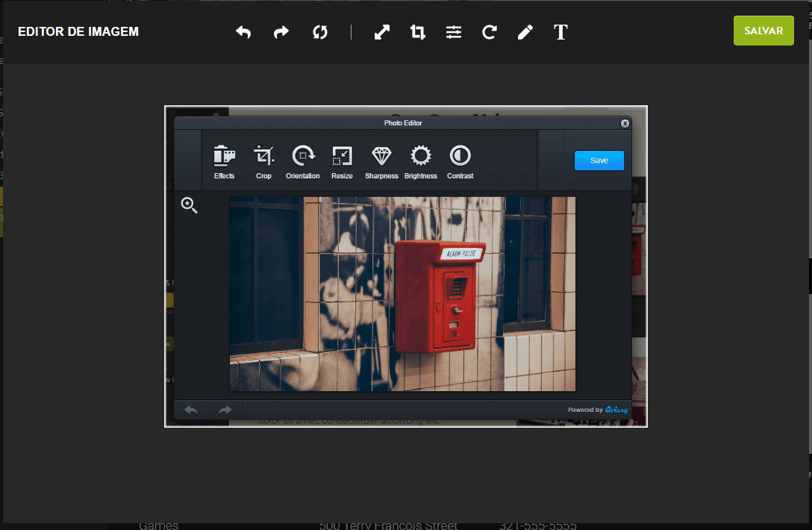
Task: Select Resize in the Photo Editor
Action: click(x=342, y=162)
